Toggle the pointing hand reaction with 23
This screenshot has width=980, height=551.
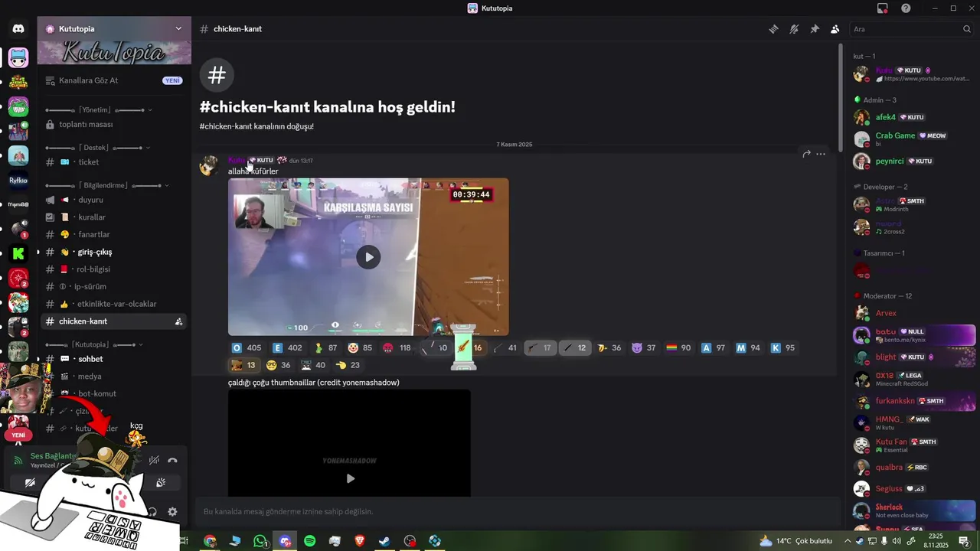tap(348, 365)
